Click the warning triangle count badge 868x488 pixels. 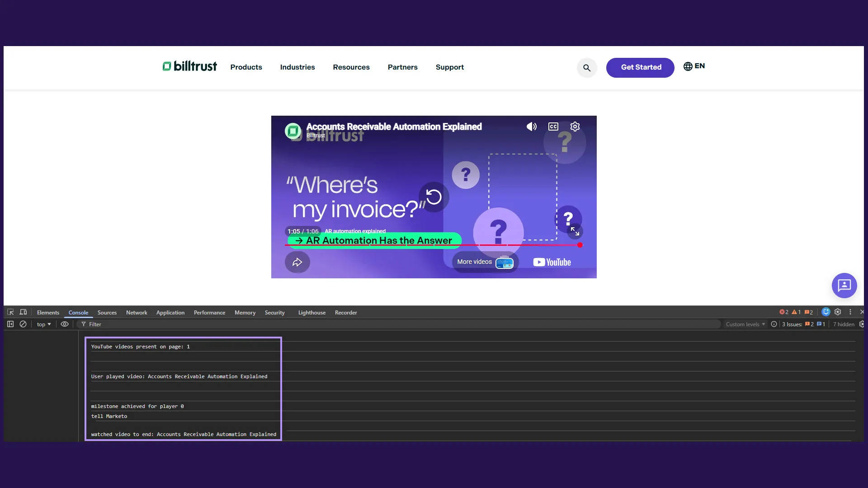[x=796, y=312]
